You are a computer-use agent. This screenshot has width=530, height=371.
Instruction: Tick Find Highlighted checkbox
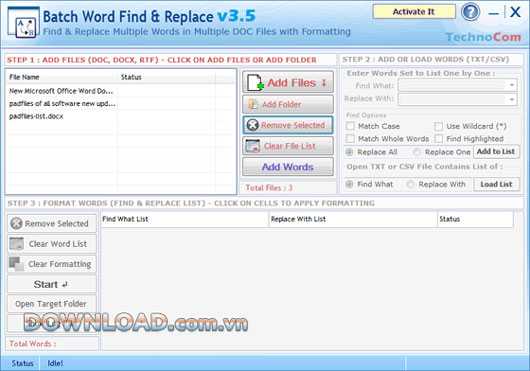[438, 139]
